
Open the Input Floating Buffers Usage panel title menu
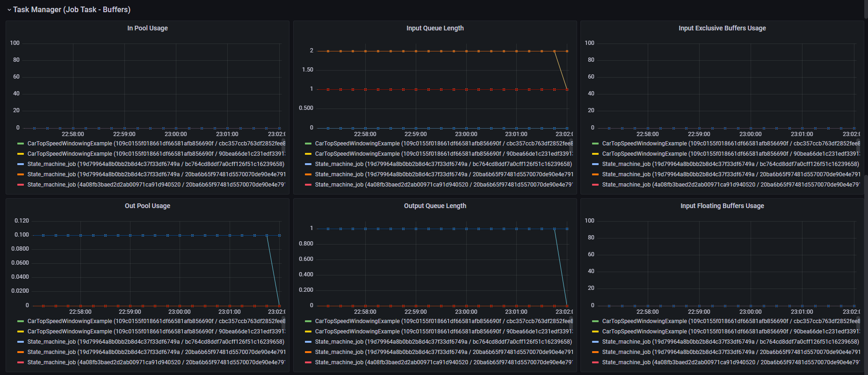pyautogui.click(x=722, y=206)
